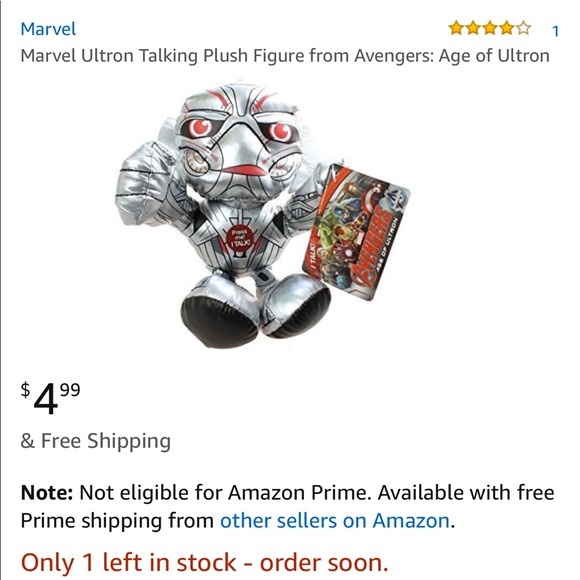Click 'Only 1 left in stock' message
Screen dimensions: 580x580
point(205,563)
